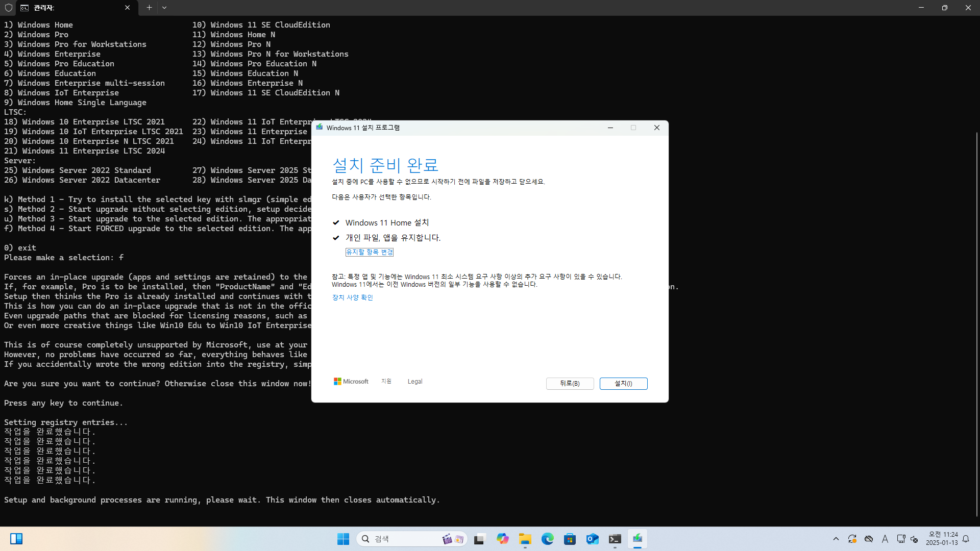Open the Legal link in setup
Viewport: 980px width, 551px height.
coord(414,382)
